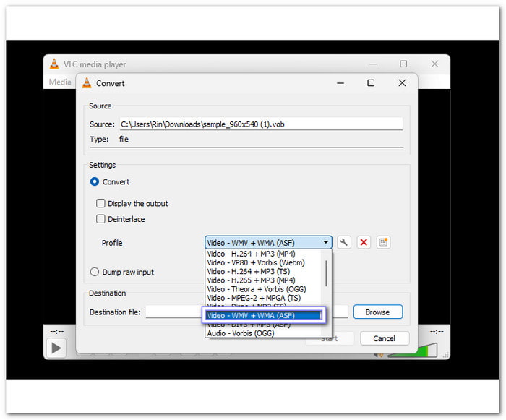Click the profile list scrollbar thumb
Screen dimensions: 506x420
click(x=326, y=273)
